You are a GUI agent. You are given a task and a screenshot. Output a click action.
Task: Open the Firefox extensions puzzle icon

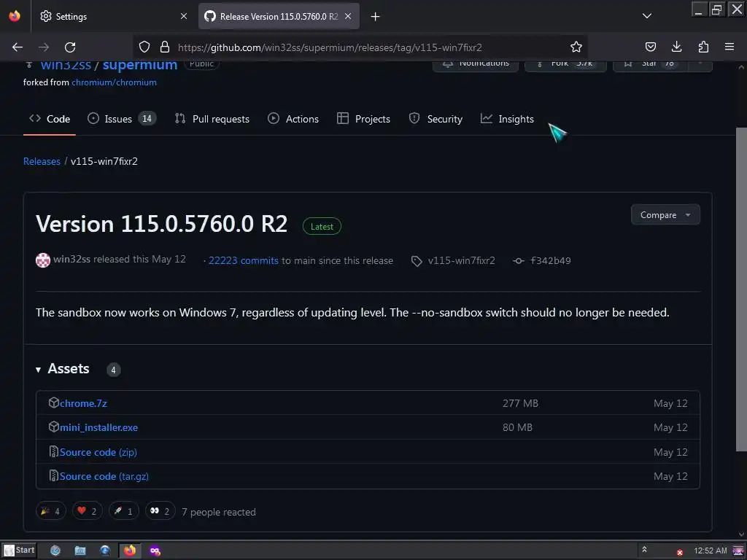click(703, 47)
